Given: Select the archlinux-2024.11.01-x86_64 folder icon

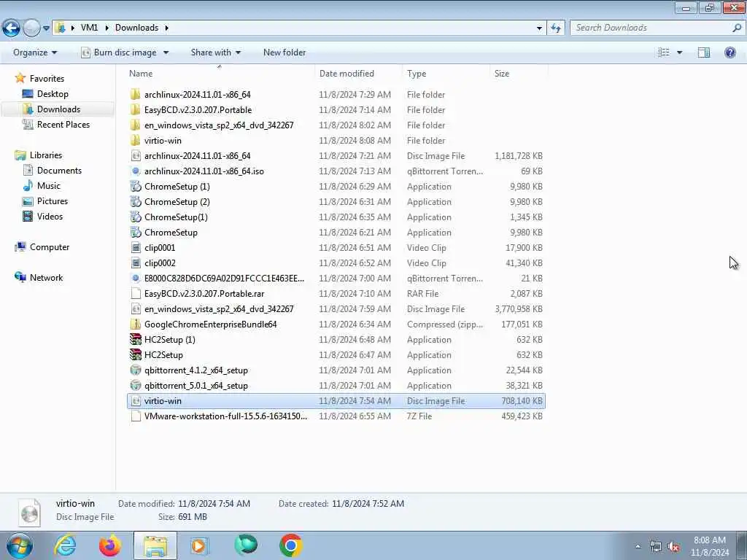Looking at the screenshot, I should pyautogui.click(x=136, y=94).
